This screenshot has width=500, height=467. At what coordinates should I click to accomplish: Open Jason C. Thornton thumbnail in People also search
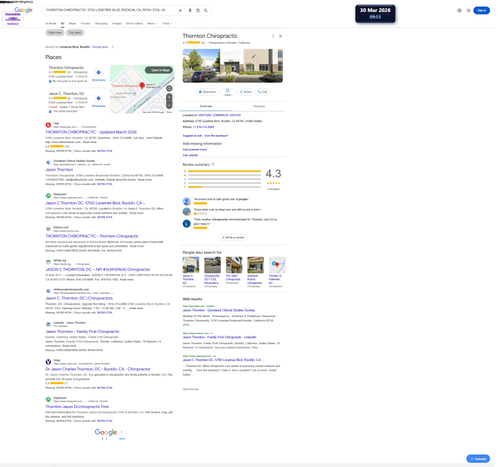coord(191,265)
